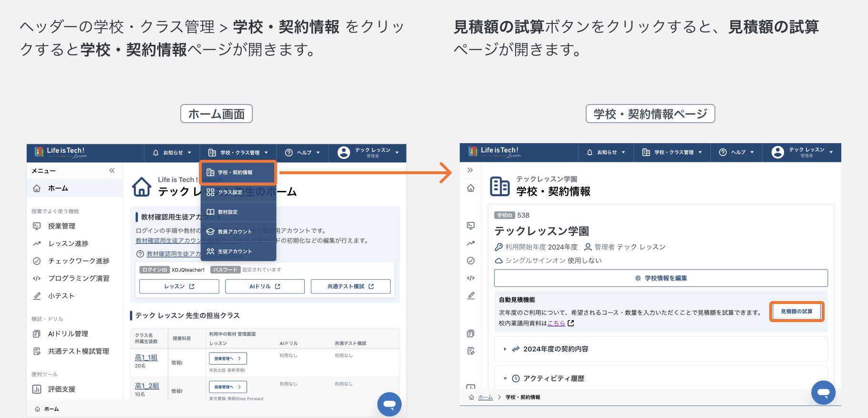The height and width of the screenshot is (418, 868).
Task: Click the large house icon beside the home title
Action: point(142,187)
